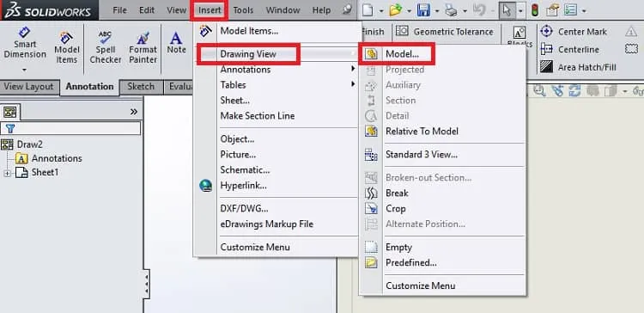
Task: Open the Edit menu
Action: click(147, 10)
